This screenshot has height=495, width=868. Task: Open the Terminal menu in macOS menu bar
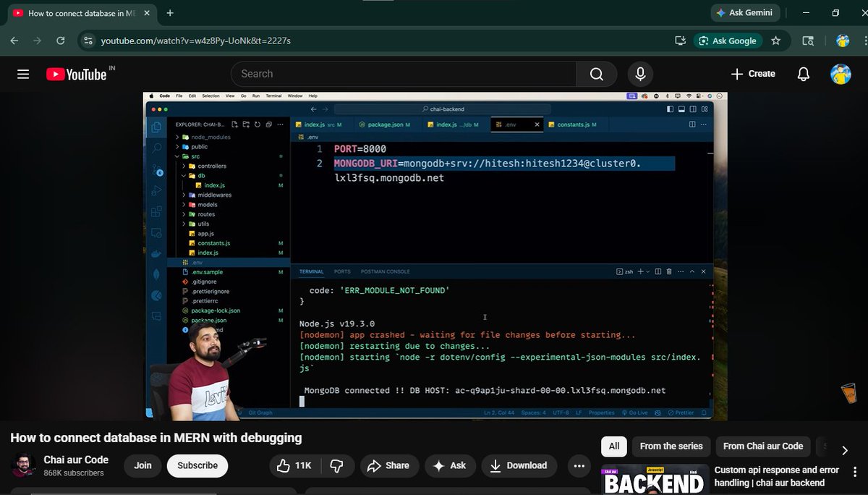pos(273,96)
